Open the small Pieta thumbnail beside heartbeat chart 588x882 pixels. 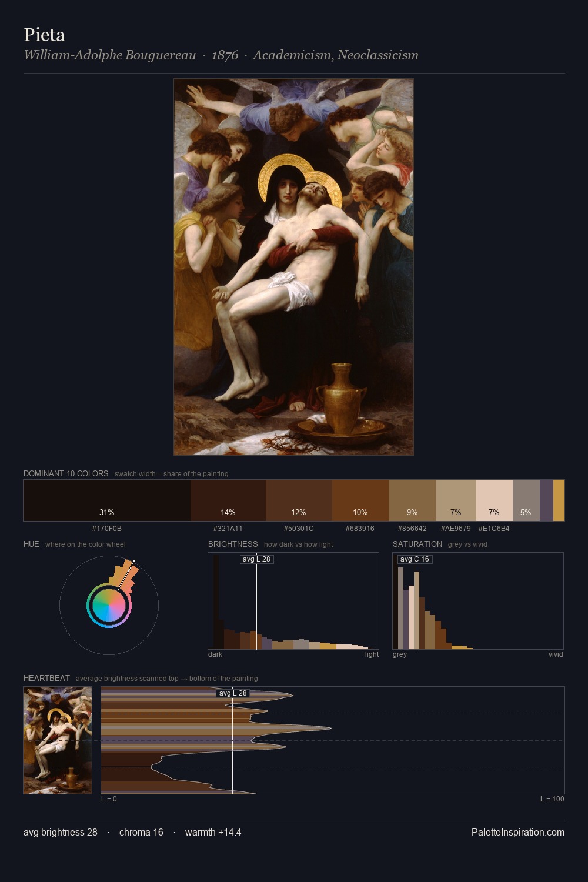(x=58, y=740)
